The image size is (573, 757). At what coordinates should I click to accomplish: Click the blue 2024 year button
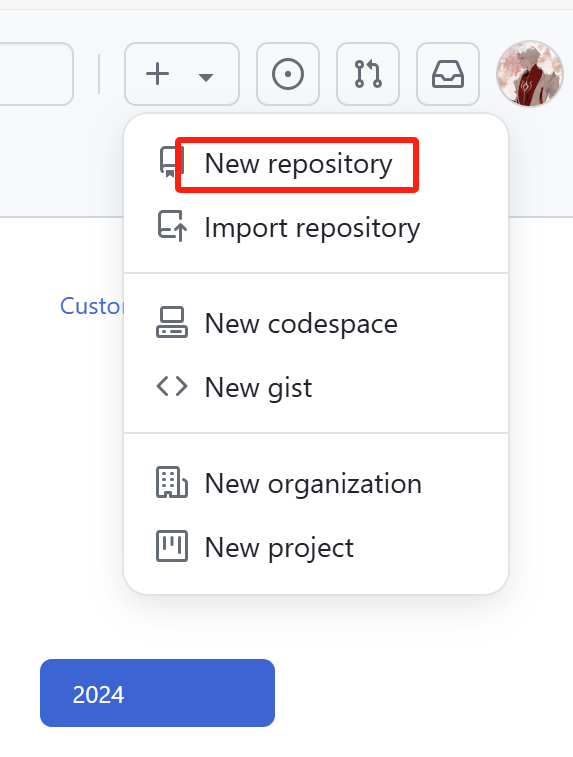157,693
